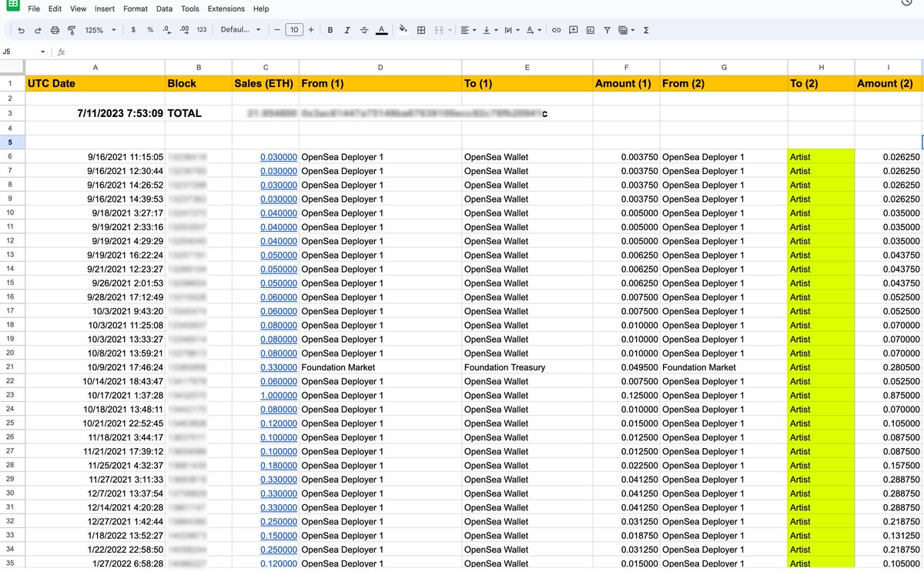The width and height of the screenshot is (924, 572).
Task: Open the 0.150000 sales link in row 33
Action: click(x=279, y=535)
